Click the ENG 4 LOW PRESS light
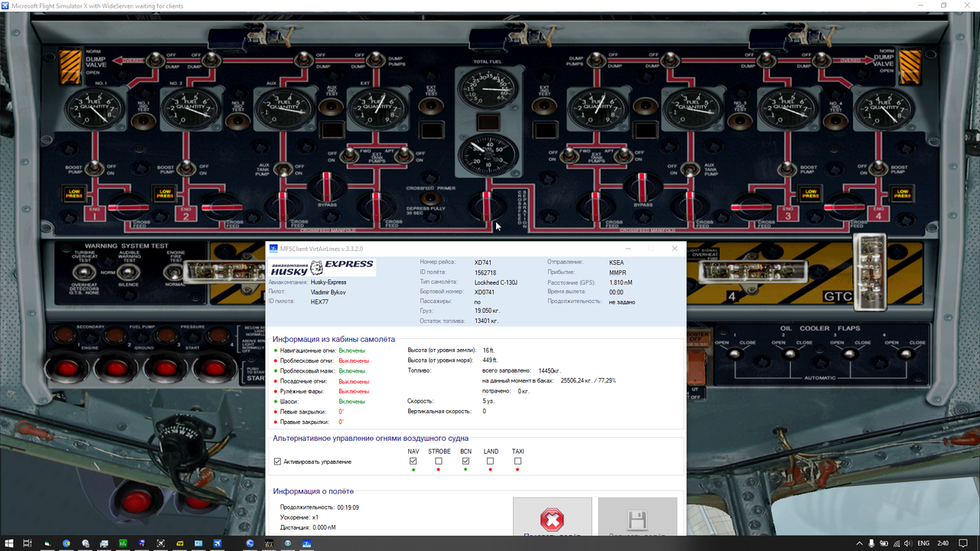This screenshot has height=551, width=980. pos(901,193)
